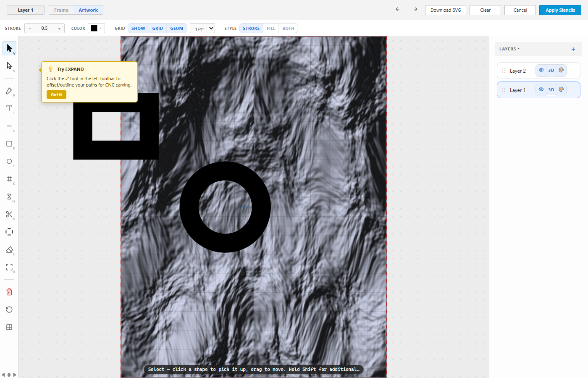Pick the direct selection tool (A)
The height and width of the screenshot is (378, 588).
click(x=9, y=66)
